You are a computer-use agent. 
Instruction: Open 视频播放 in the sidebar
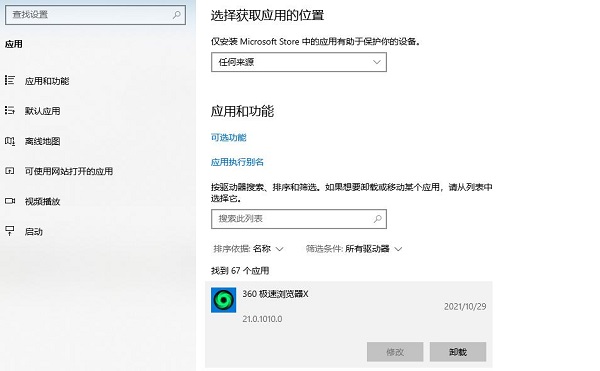pos(42,202)
